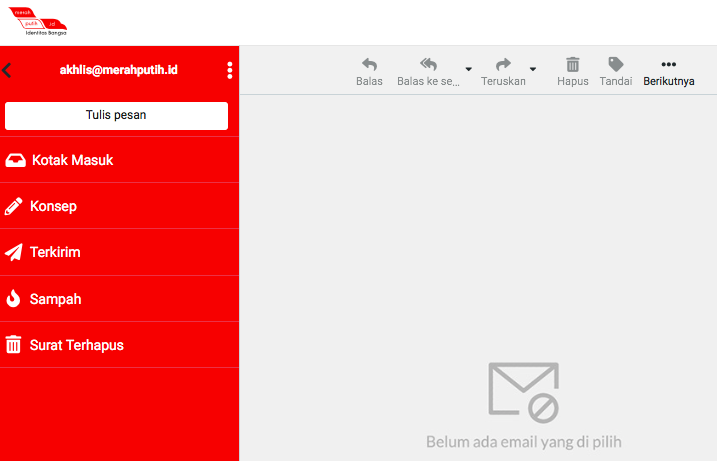Click the back chevron beside the account email
Screen dimensions: 717x461
point(6,70)
